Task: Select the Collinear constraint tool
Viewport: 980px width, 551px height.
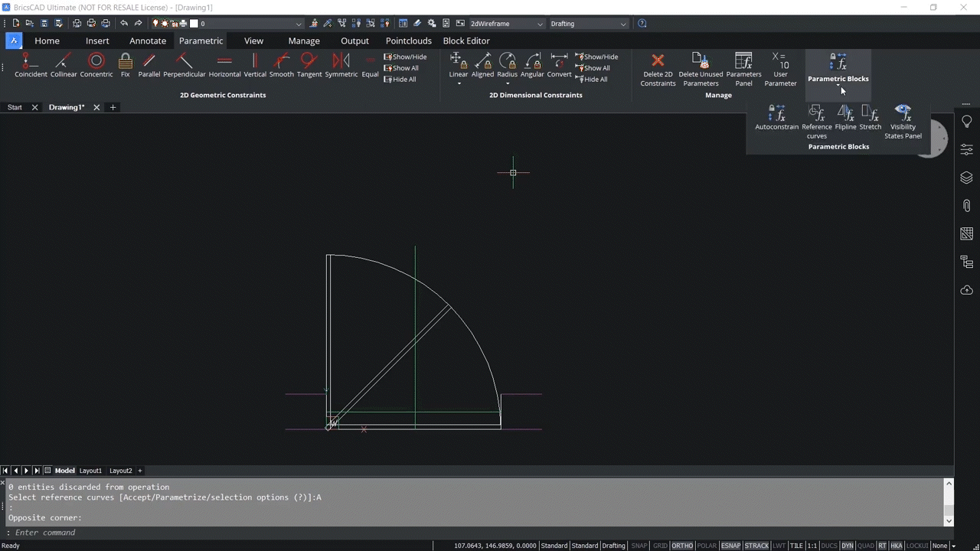Action: click(64, 65)
